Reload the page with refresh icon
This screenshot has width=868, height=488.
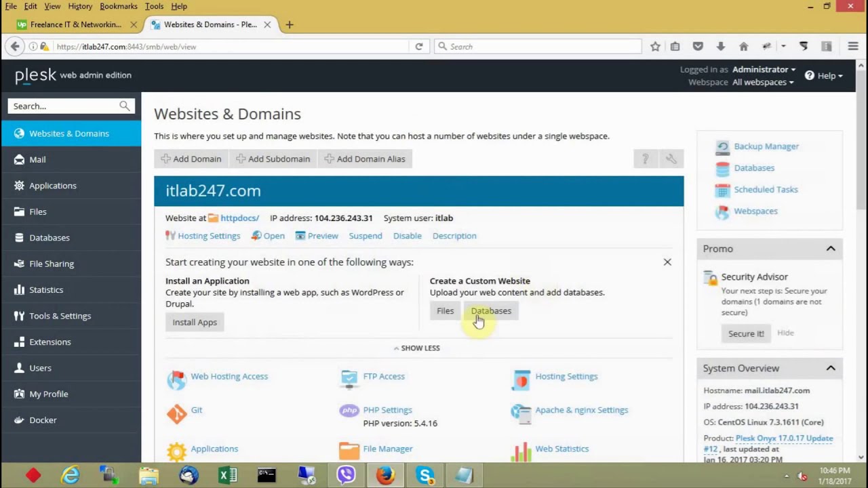click(x=419, y=47)
